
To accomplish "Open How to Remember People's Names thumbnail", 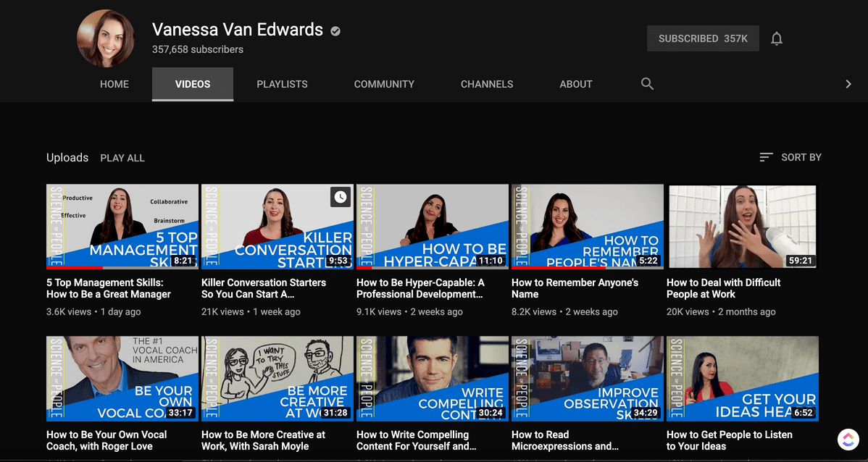I will click(x=588, y=227).
